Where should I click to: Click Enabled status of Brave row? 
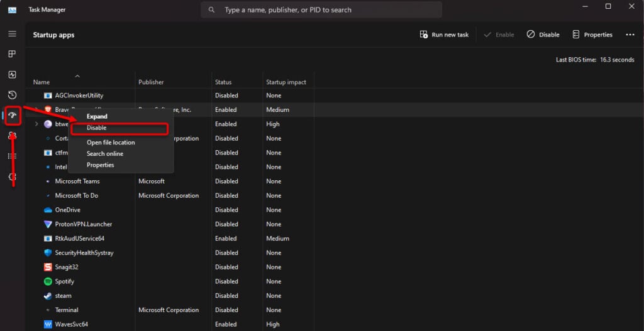pos(226,110)
